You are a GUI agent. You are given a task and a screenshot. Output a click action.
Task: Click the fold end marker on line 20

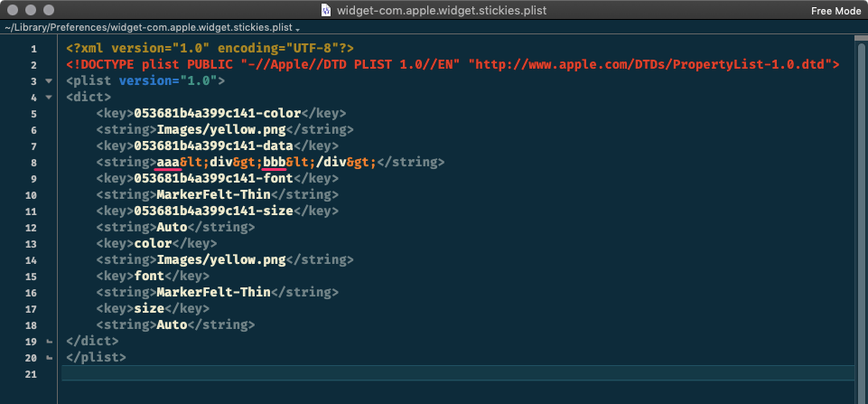[49, 358]
